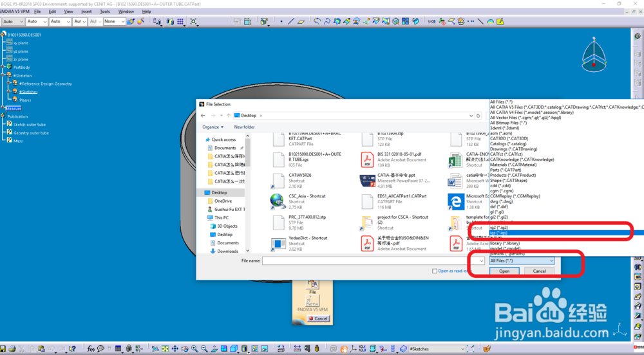644x355 pixels.
Task: Select the Plane creation tool
Action: tap(301, 21)
